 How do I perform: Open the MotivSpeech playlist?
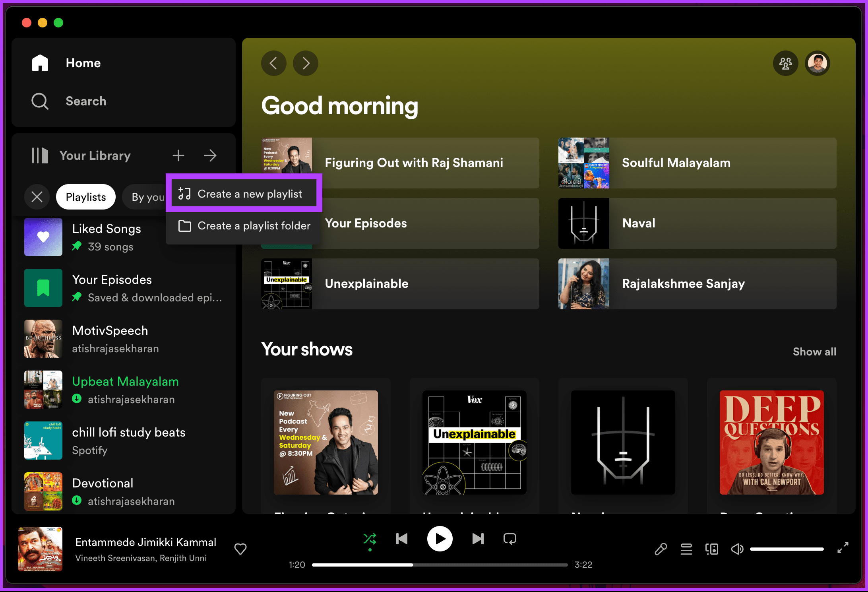coord(124,339)
